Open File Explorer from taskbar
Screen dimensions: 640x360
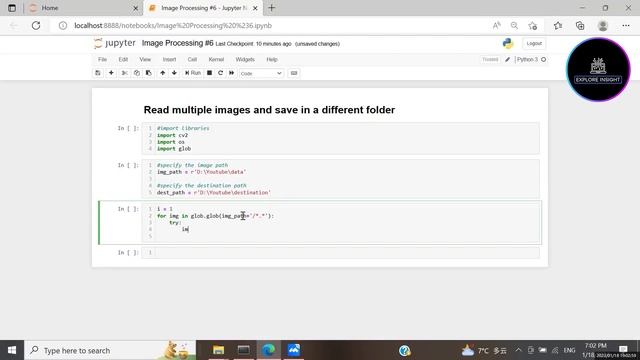[218, 350]
